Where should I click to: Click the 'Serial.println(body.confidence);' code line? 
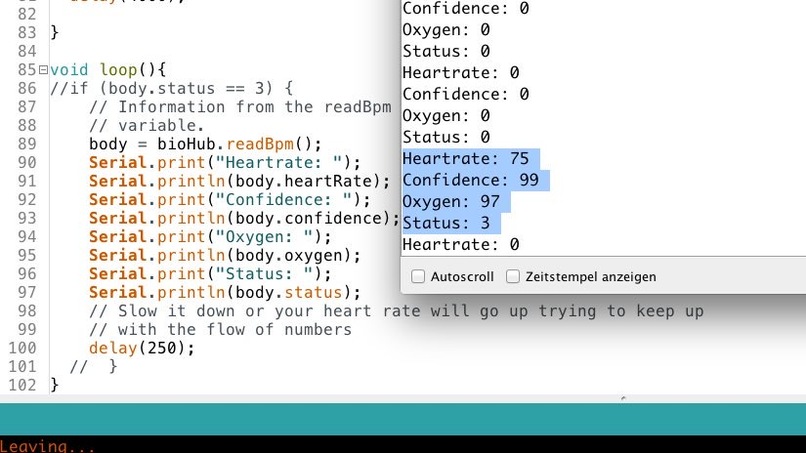coord(244,218)
